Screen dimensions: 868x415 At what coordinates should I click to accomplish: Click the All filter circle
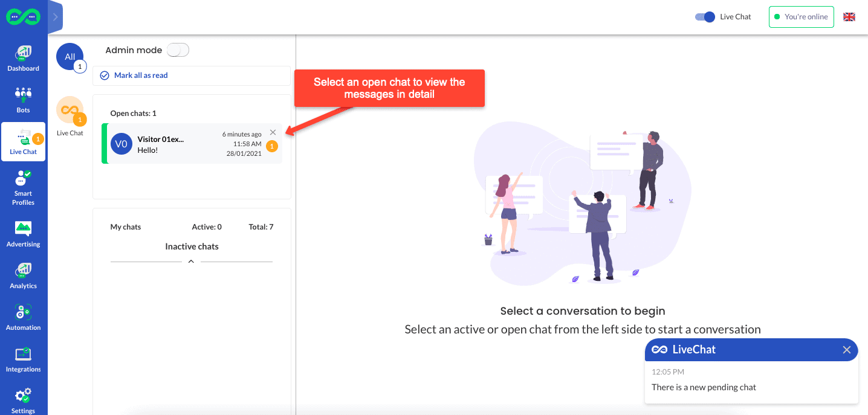[x=70, y=56]
